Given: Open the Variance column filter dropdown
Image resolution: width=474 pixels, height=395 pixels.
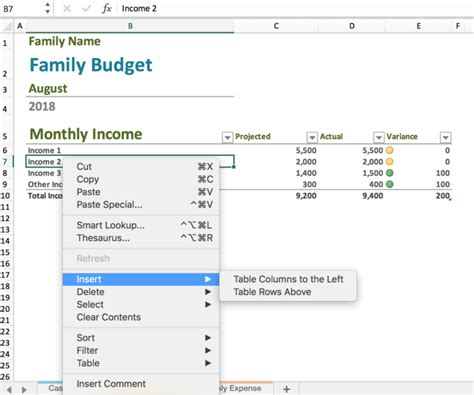Looking at the screenshot, I should click(446, 137).
